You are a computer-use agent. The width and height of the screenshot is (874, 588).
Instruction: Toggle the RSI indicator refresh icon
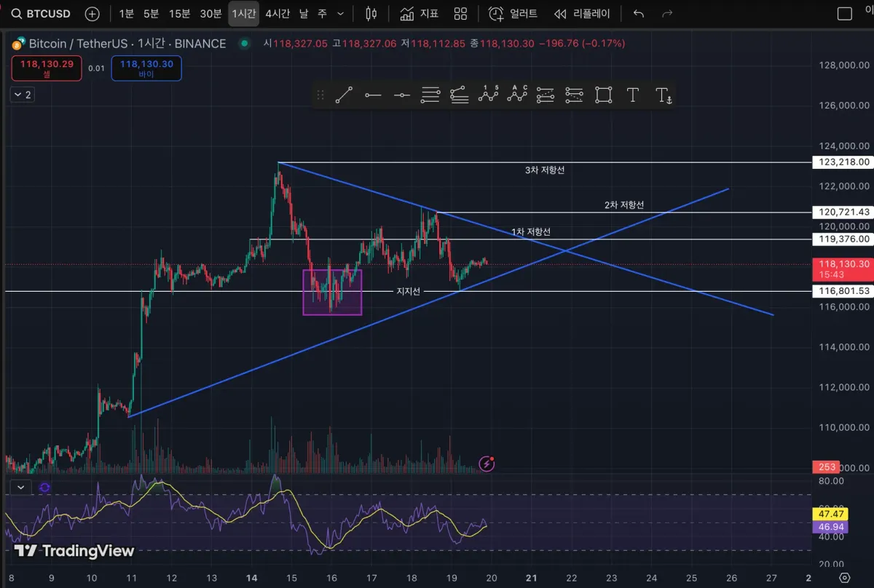(45, 488)
